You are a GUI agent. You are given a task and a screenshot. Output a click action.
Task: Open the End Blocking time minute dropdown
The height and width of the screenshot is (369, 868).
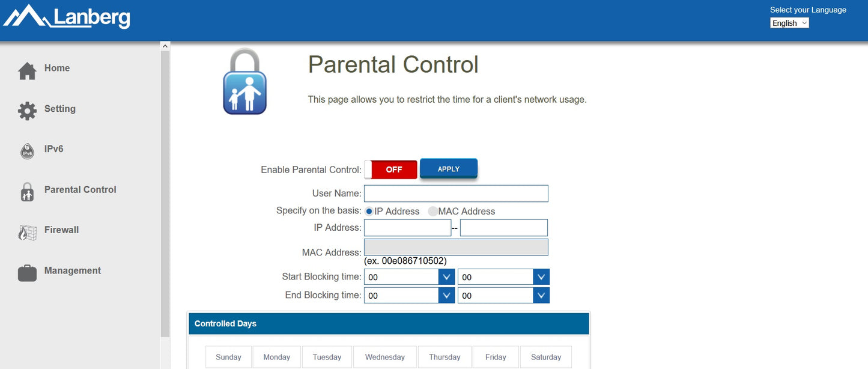pyautogui.click(x=503, y=296)
